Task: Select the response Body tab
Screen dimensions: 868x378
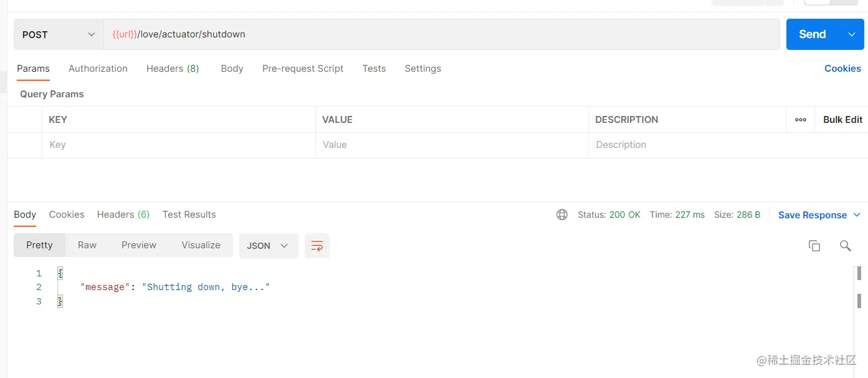Action: coord(25,215)
